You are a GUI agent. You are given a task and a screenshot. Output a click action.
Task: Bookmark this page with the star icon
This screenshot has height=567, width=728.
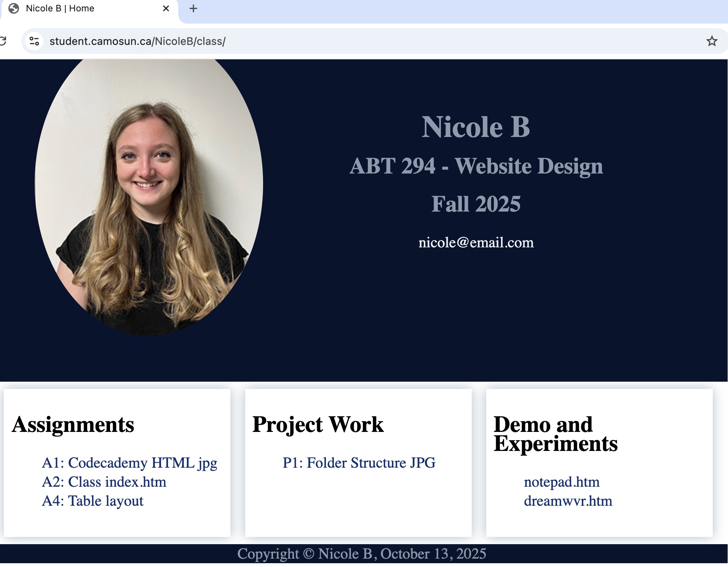click(711, 41)
